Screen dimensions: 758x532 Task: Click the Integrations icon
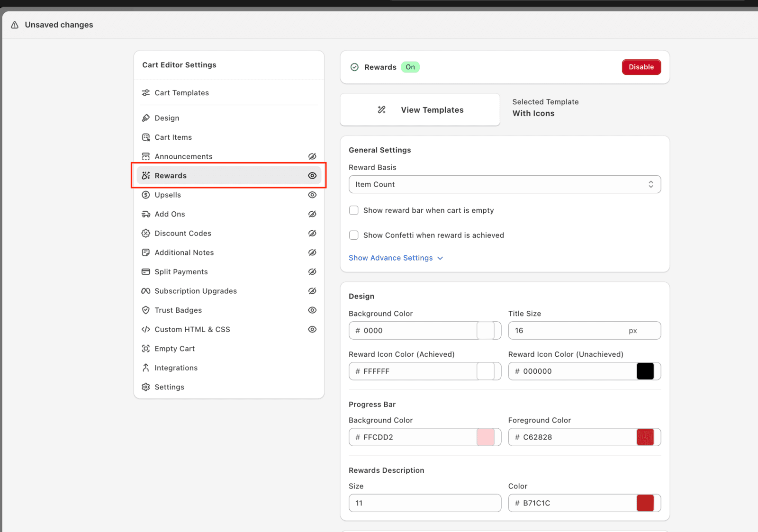click(x=146, y=368)
